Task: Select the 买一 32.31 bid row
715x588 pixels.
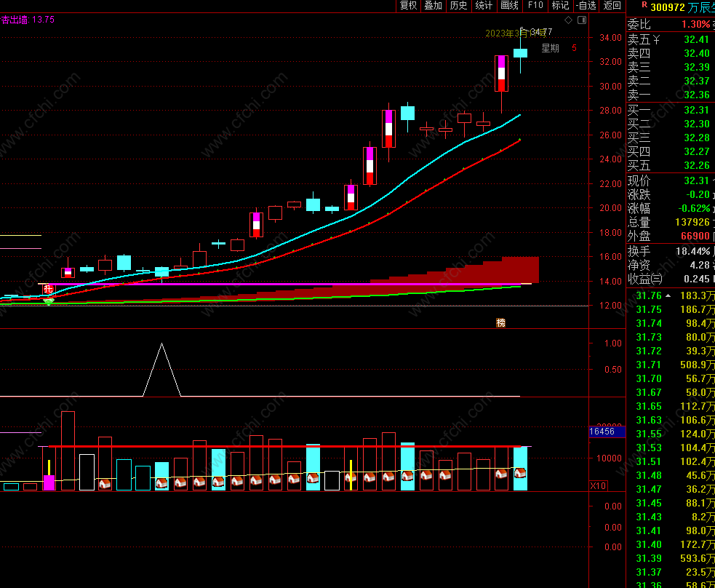Action: pyautogui.click(x=671, y=110)
